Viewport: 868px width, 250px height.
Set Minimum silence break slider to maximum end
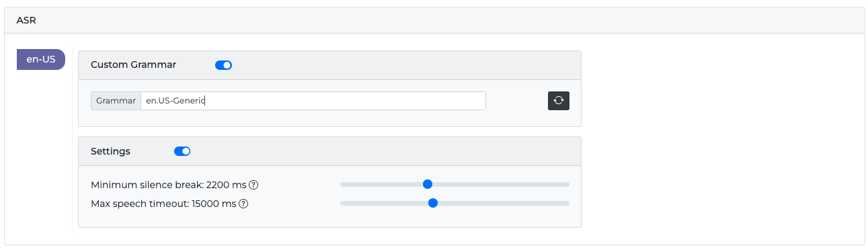point(569,184)
